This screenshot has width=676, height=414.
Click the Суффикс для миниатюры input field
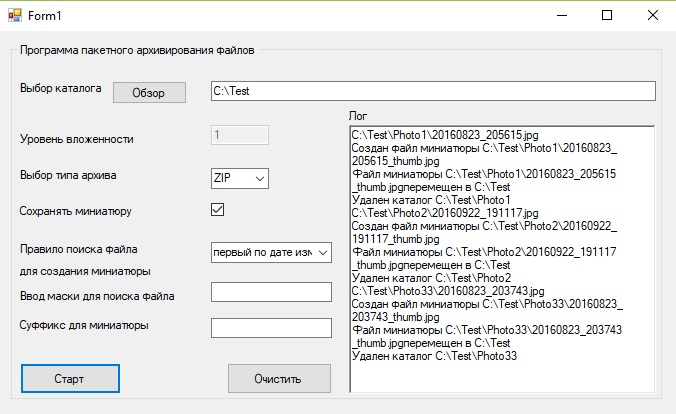click(x=271, y=328)
